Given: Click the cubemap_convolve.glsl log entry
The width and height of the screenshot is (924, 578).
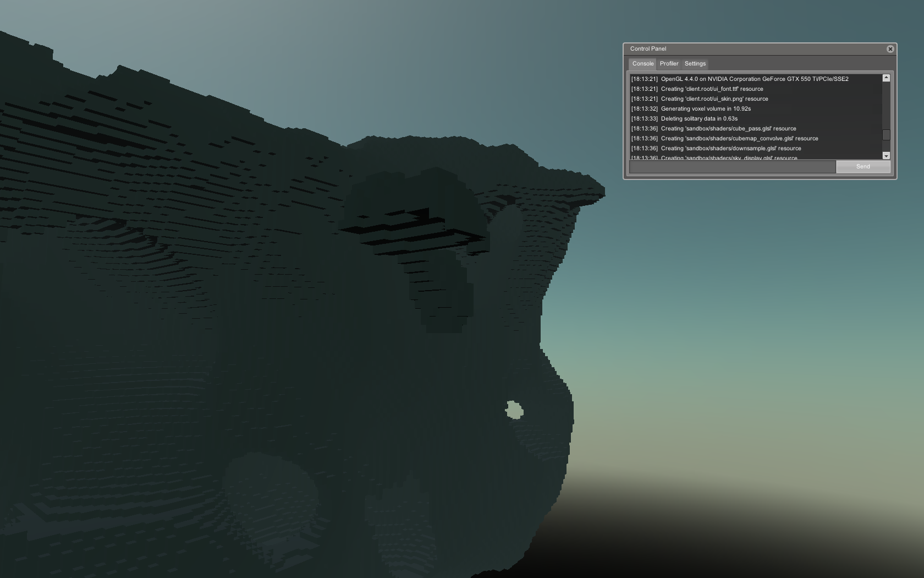Looking at the screenshot, I should (x=739, y=139).
